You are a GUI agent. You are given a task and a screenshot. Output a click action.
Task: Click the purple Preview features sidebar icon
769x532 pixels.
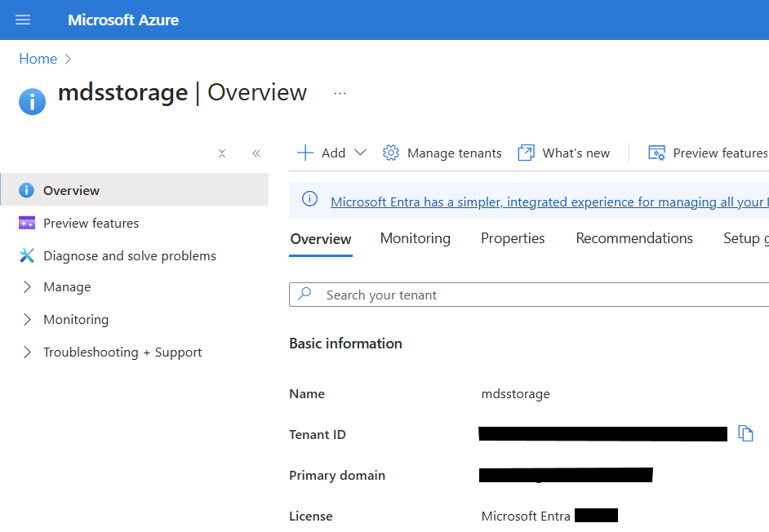[26, 223]
